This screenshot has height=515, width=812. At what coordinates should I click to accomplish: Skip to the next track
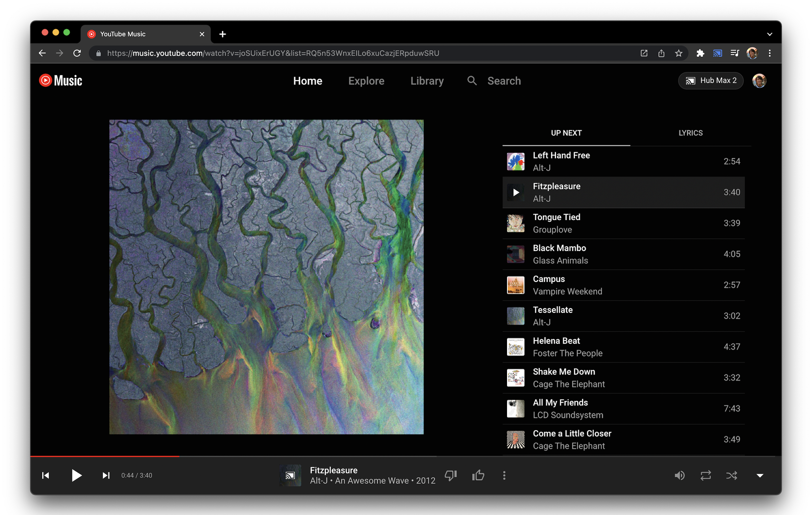pyautogui.click(x=106, y=475)
